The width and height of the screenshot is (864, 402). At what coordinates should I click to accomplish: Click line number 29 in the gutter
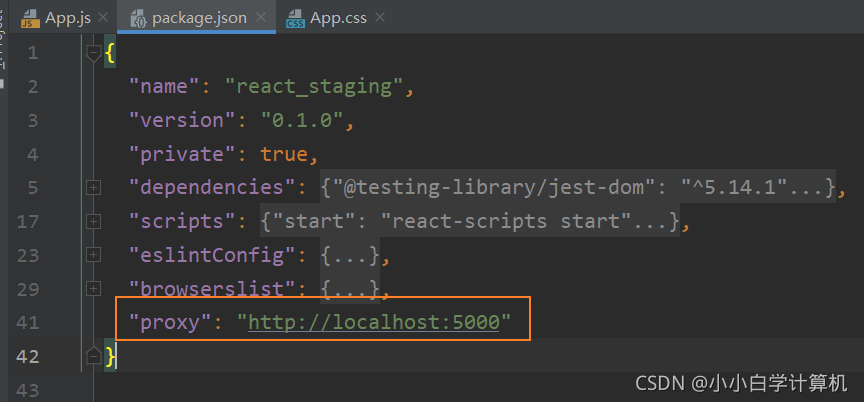(28, 289)
